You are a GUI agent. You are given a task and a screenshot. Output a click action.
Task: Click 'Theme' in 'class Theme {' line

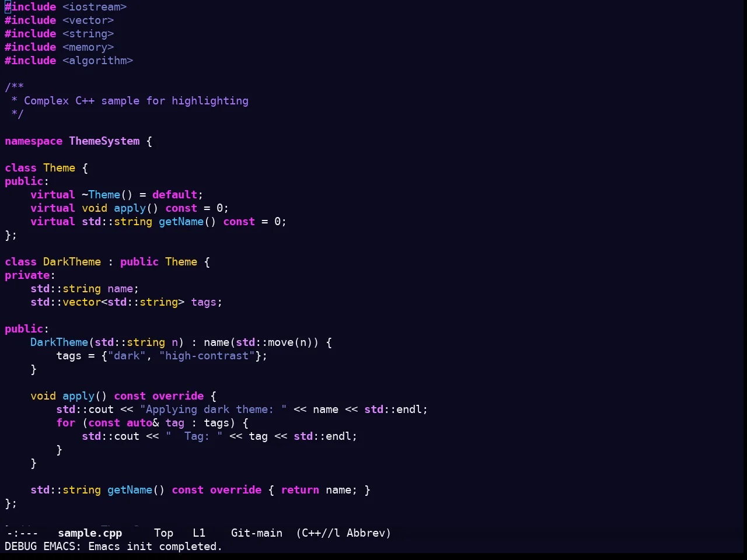(60, 168)
